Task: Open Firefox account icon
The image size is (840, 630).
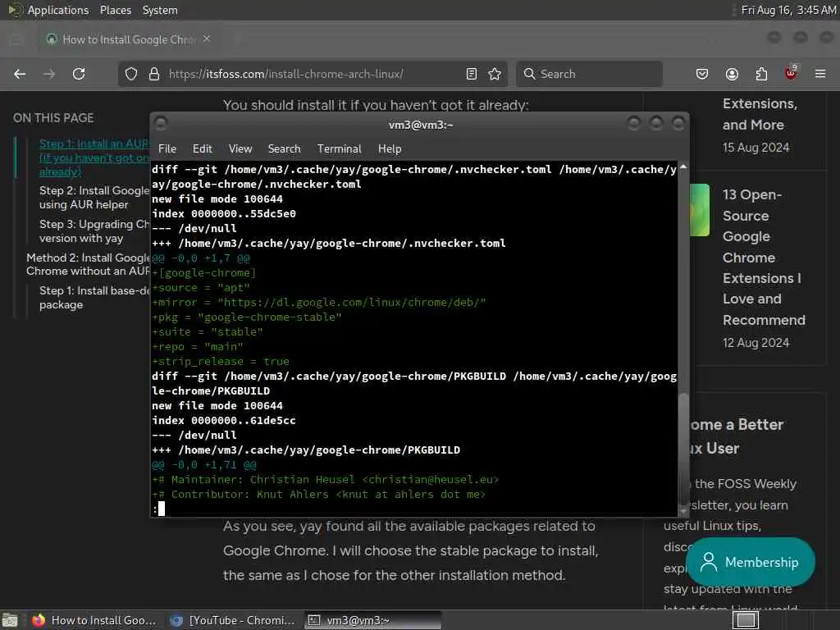Action: pos(732,74)
